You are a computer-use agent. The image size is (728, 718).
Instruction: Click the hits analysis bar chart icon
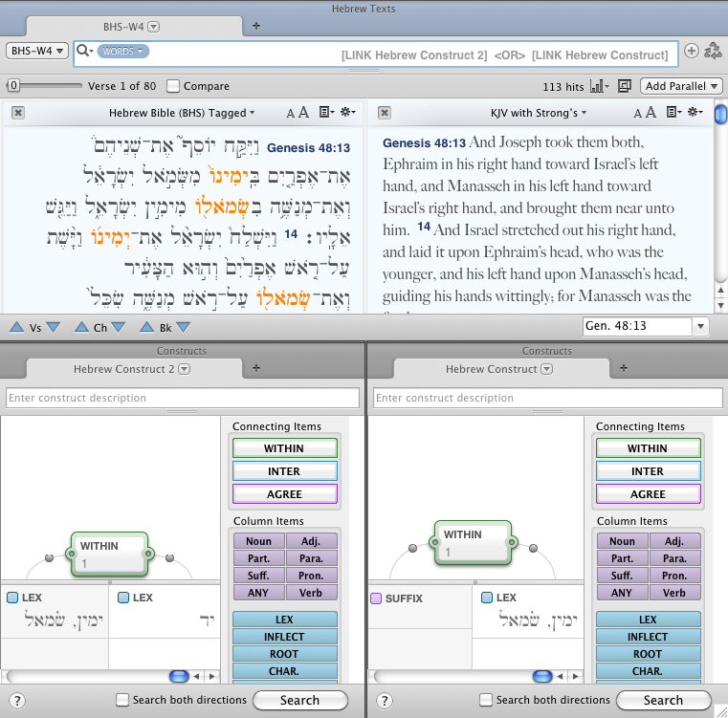[x=600, y=86]
